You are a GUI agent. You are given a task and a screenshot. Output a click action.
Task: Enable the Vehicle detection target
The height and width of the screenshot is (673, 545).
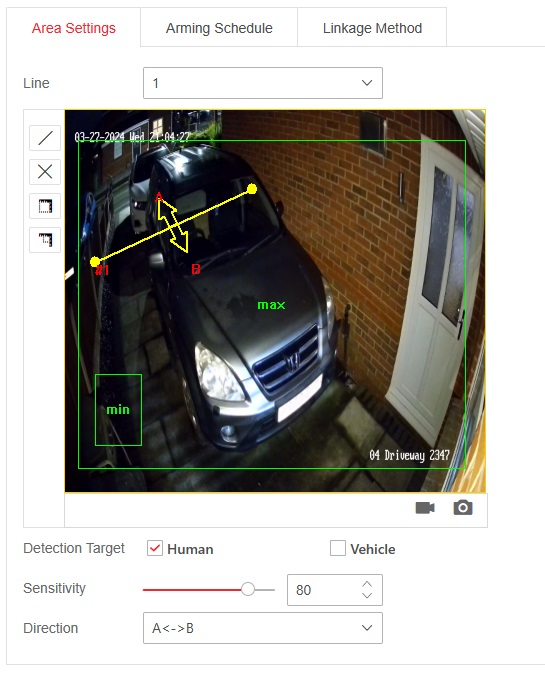coord(338,548)
